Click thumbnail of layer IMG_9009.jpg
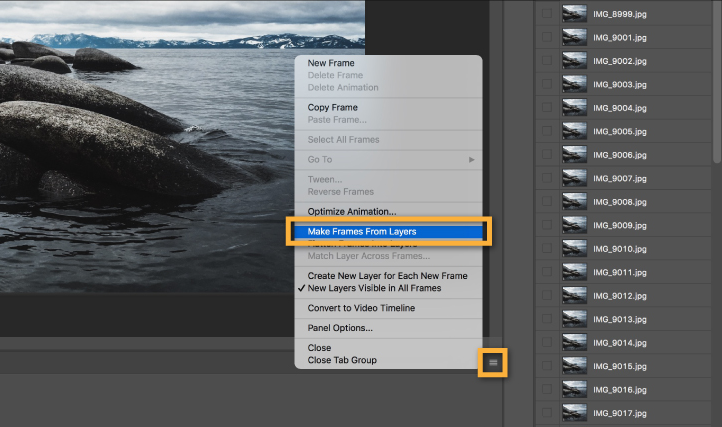This screenshot has width=722, height=427. (x=574, y=226)
